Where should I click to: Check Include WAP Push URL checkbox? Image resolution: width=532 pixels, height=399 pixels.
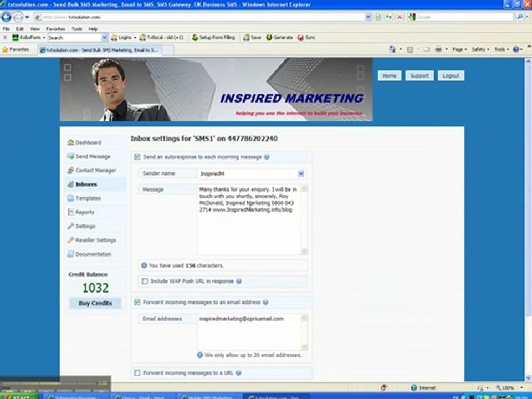point(145,282)
